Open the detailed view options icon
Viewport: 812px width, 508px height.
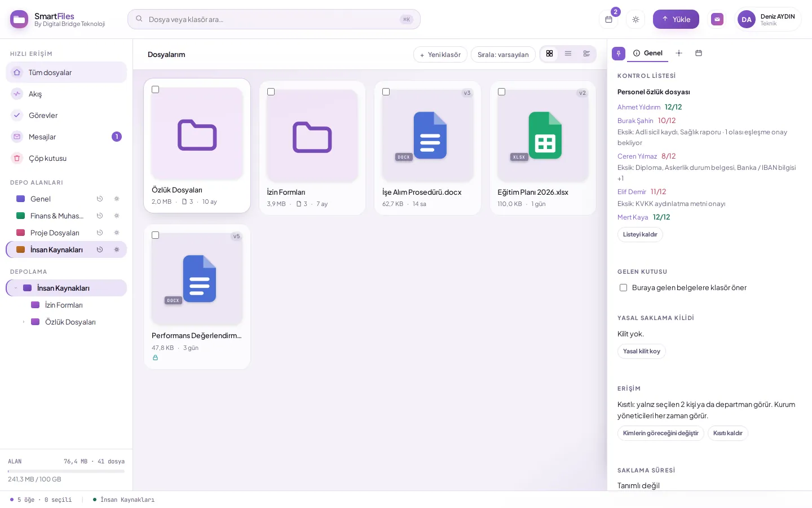click(586, 54)
